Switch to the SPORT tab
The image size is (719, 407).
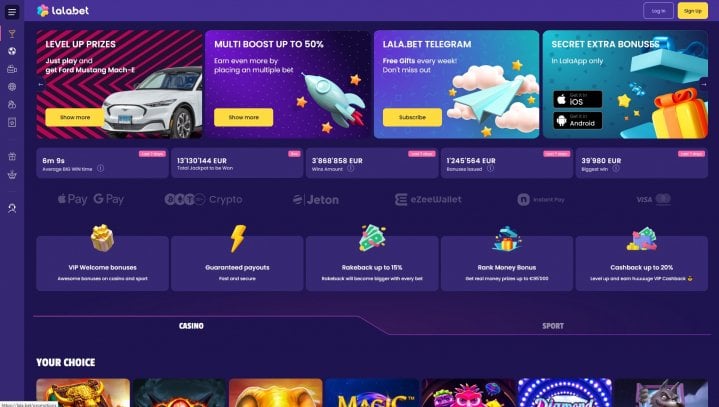pyautogui.click(x=553, y=326)
